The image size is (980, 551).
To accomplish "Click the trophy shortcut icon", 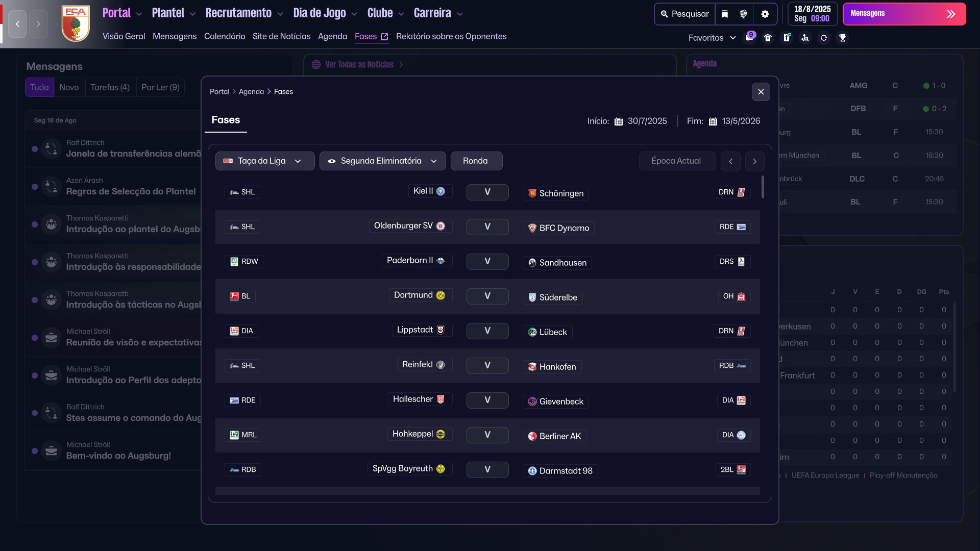I will point(843,38).
